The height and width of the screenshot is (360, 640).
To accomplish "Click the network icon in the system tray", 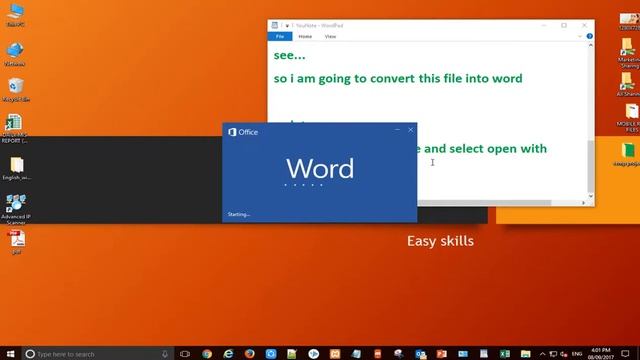I will coord(553,354).
